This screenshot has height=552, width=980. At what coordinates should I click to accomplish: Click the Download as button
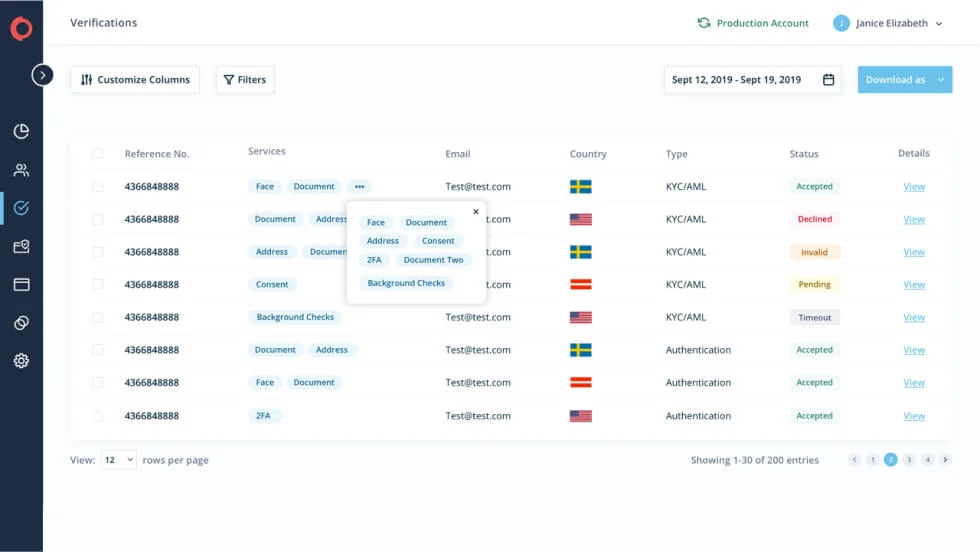(895, 80)
